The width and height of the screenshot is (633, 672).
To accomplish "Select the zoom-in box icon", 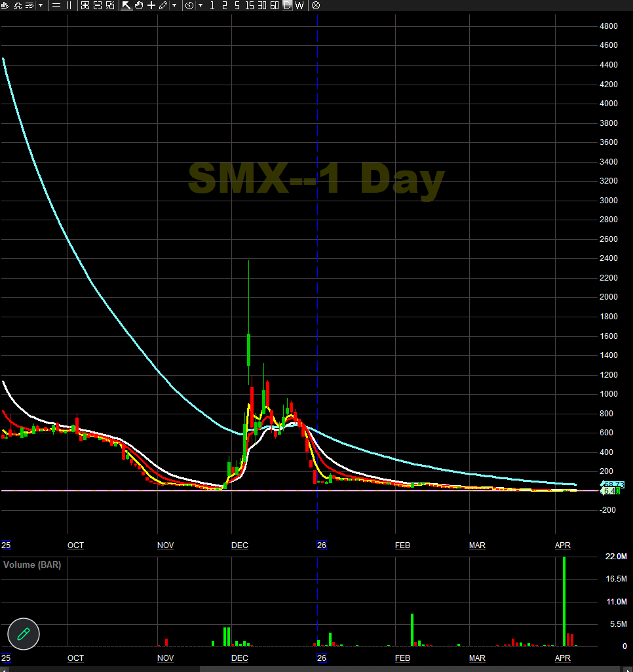I will [x=85, y=5].
